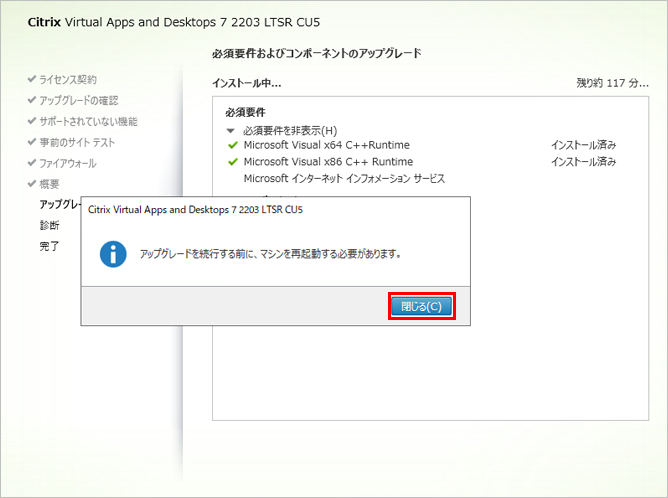This screenshot has height=498, width=668.
Task: Click the 残り約 117 分... remaining time text
Action: point(613,83)
